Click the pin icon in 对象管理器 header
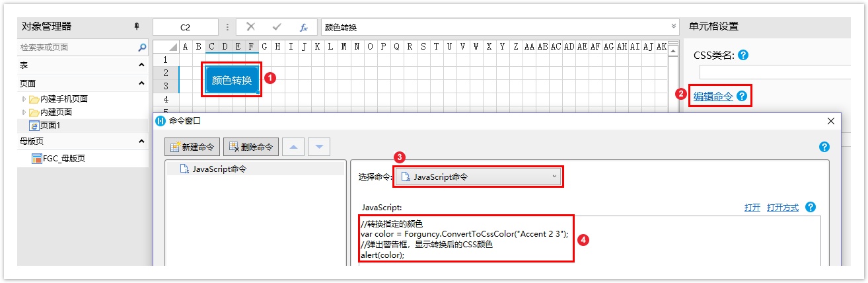This screenshot has height=283, width=868. (137, 26)
